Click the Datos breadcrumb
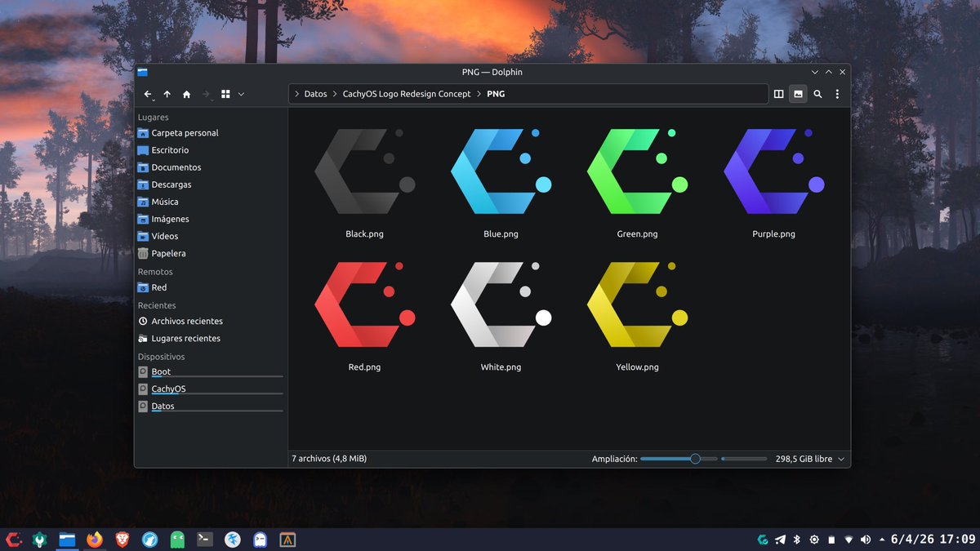The height and width of the screenshot is (551, 980). [x=315, y=94]
